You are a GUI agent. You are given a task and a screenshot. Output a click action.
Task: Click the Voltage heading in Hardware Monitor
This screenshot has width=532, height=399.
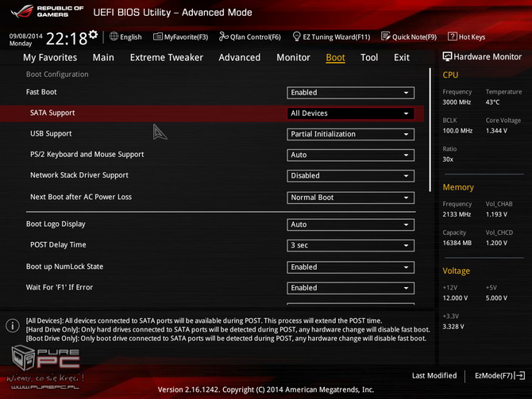click(456, 270)
